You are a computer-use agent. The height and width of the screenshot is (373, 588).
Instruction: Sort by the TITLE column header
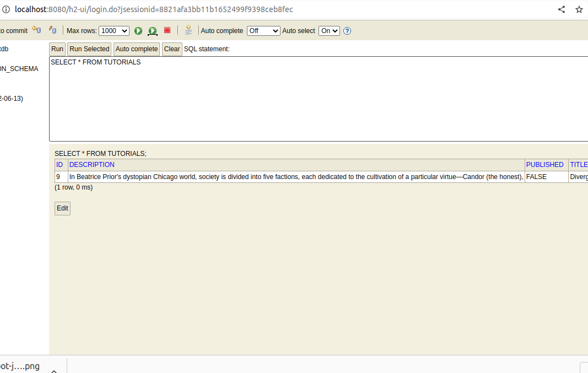point(579,165)
